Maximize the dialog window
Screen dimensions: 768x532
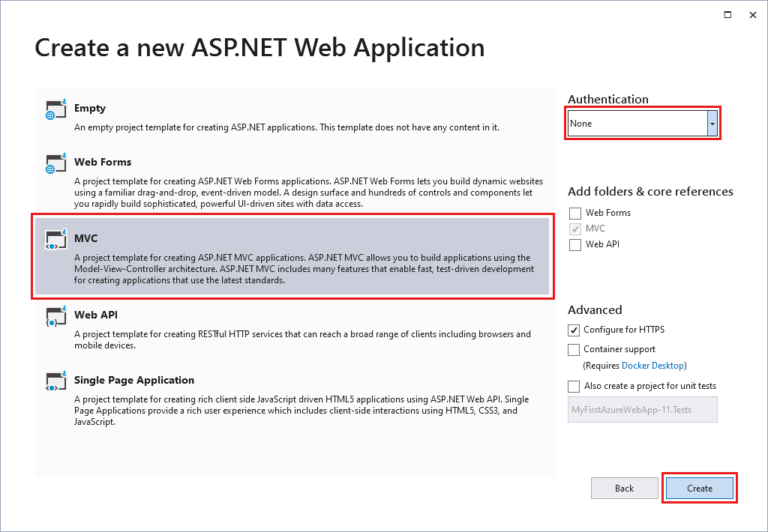pos(727,15)
